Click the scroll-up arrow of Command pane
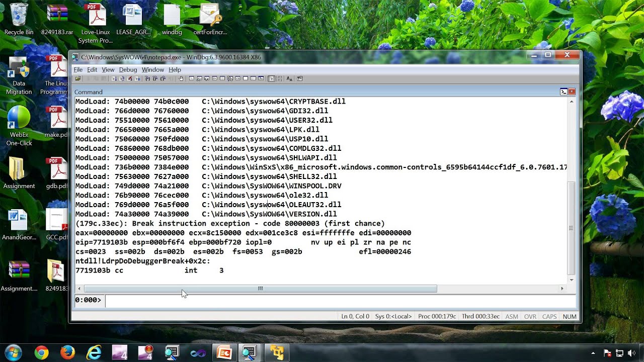The width and height of the screenshot is (644, 362). (x=571, y=102)
